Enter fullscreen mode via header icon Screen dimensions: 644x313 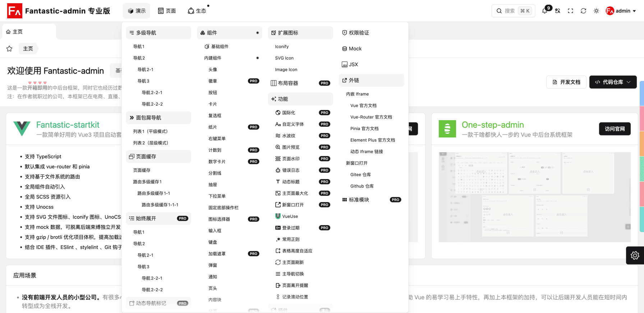click(x=570, y=11)
